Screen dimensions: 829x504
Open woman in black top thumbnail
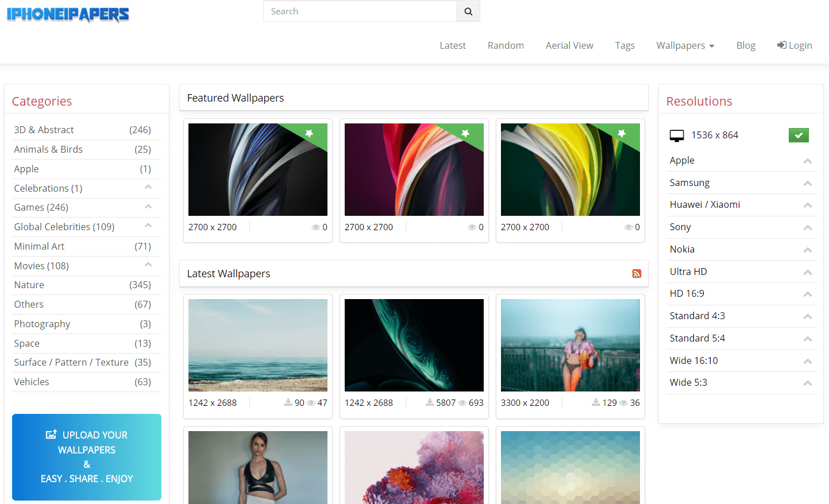click(x=258, y=467)
